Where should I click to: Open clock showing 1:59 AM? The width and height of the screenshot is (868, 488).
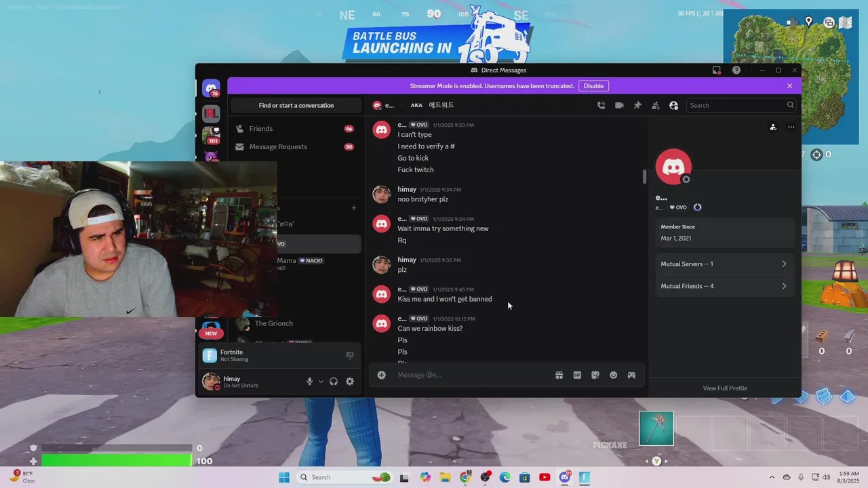click(849, 477)
